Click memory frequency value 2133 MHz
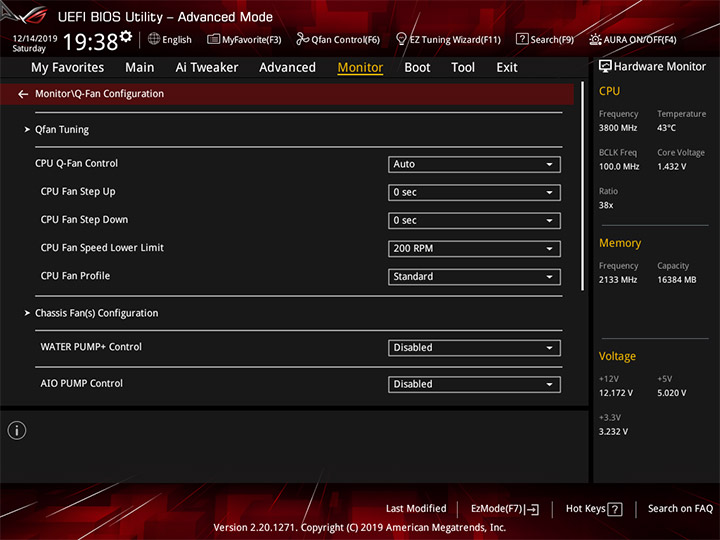 click(618, 280)
